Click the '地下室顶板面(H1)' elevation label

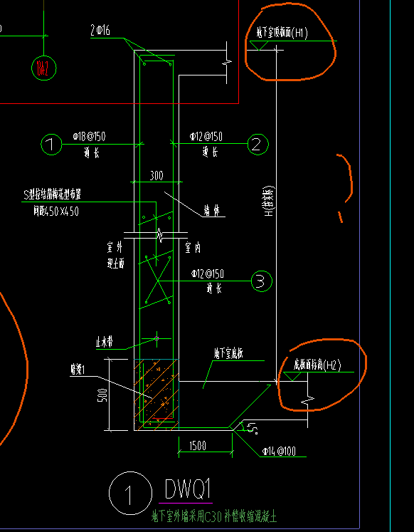click(x=282, y=33)
